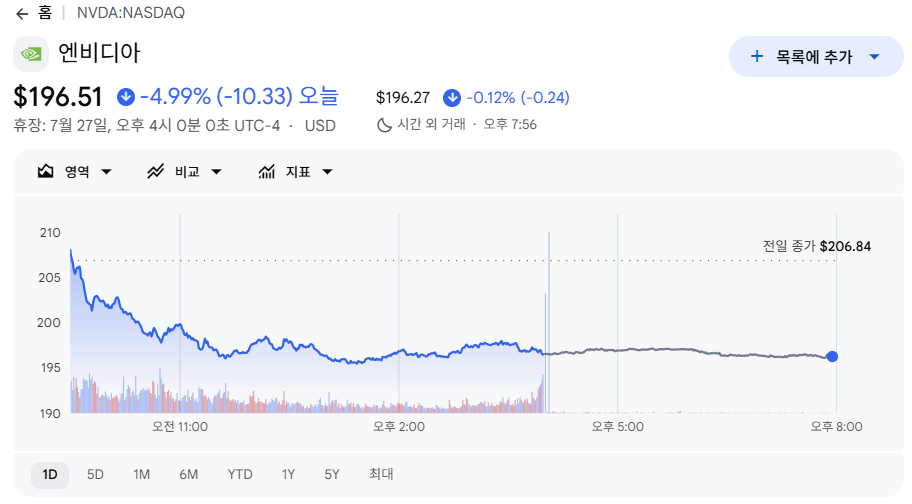
Task: Click the area chart icon next to 영역
Action: click(45, 171)
